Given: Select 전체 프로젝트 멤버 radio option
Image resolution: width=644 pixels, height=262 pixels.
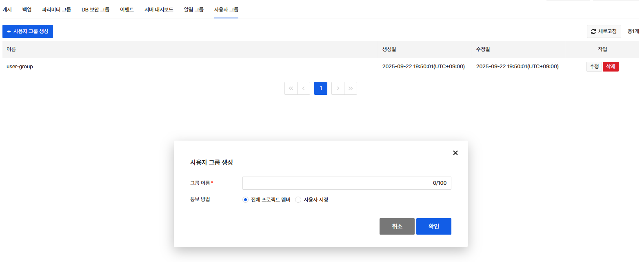Looking at the screenshot, I should click(x=245, y=200).
